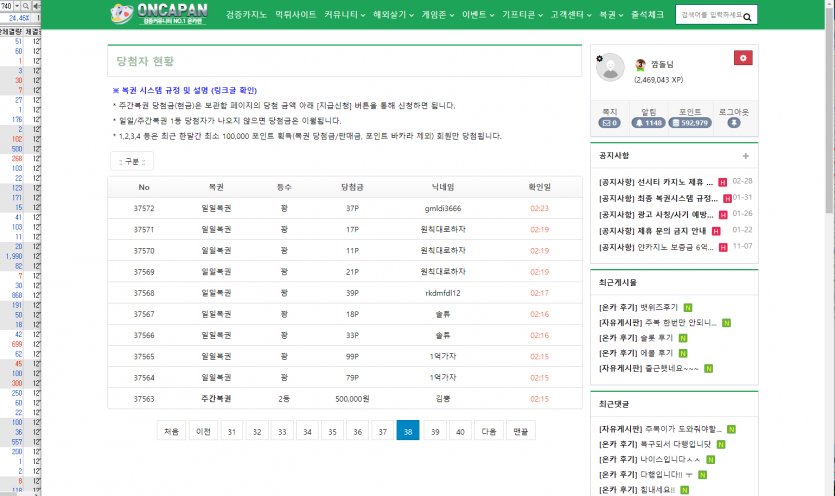Open the 먹튀사이트 menu item

[x=296, y=15]
